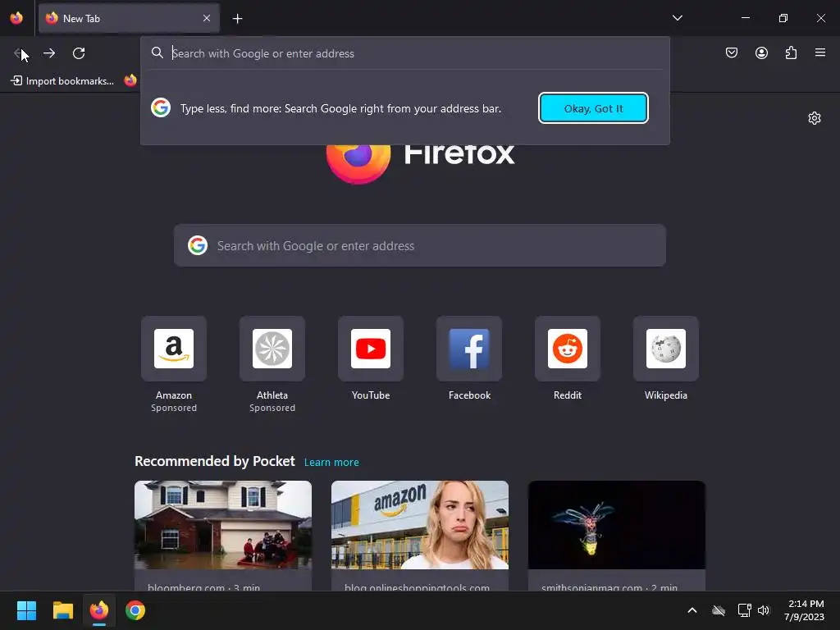Focus the page's Google search box
Screen dimensions: 840x630
pyautogui.click(x=419, y=245)
